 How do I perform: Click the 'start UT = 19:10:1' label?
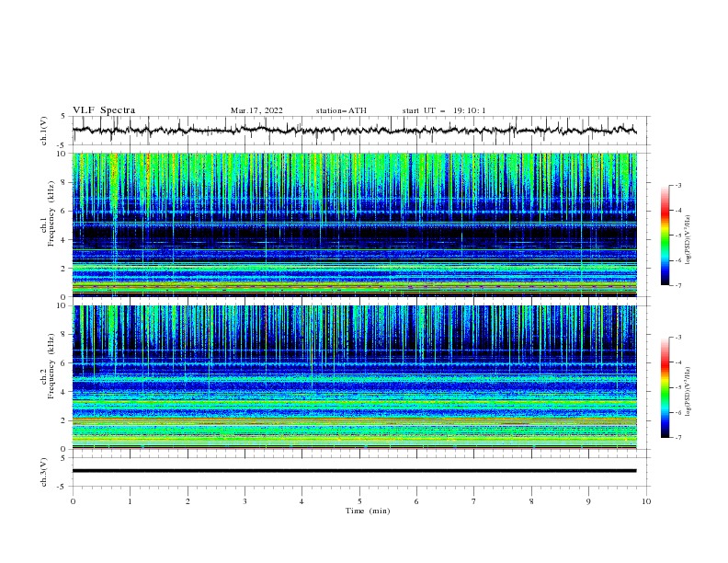(x=444, y=110)
